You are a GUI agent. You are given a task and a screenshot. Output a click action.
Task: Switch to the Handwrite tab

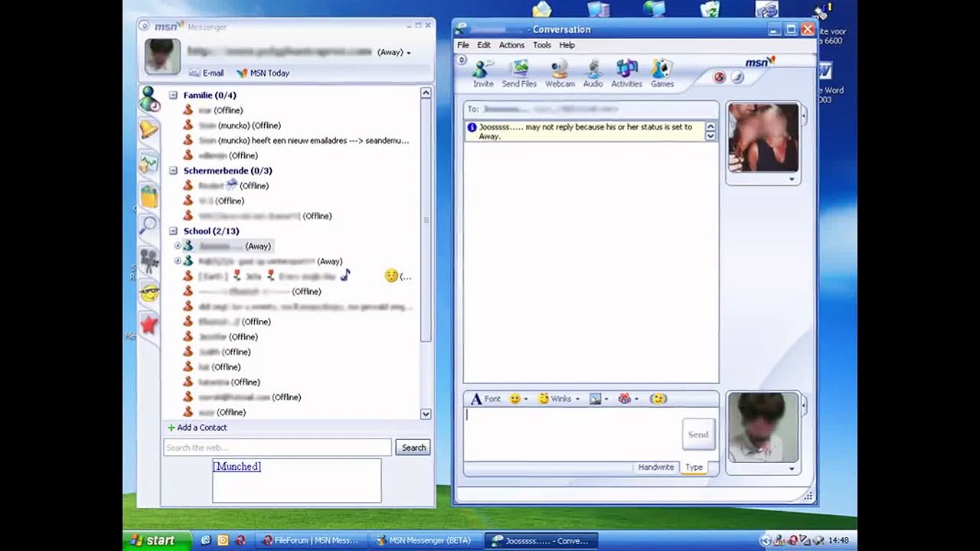click(656, 467)
